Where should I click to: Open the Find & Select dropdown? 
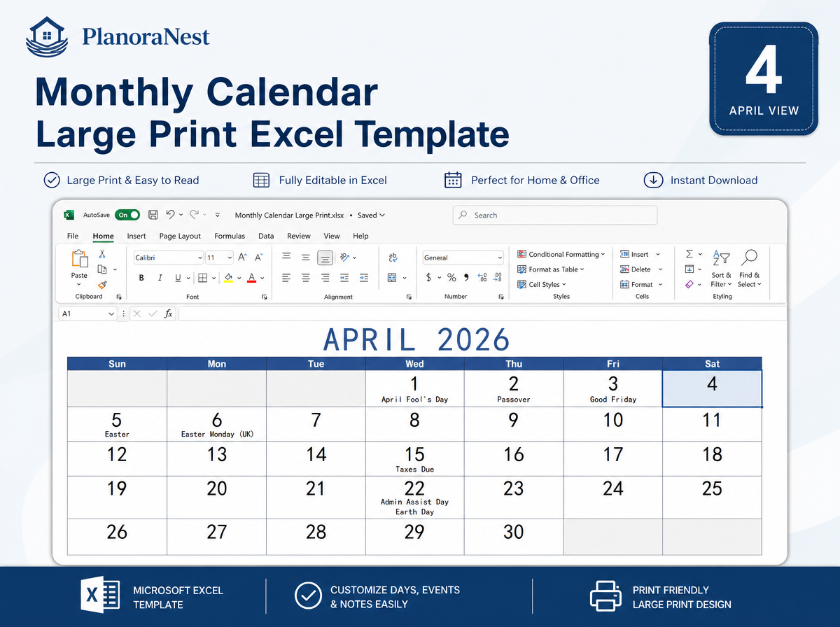[748, 268]
